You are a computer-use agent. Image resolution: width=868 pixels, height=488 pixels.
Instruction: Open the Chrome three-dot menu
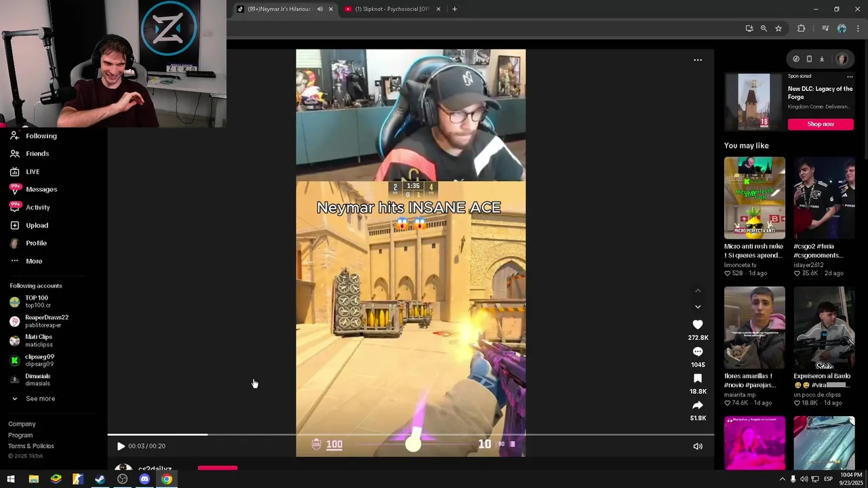(858, 28)
